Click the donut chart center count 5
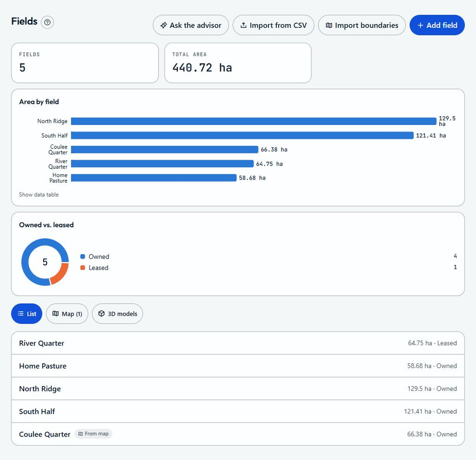The width and height of the screenshot is (476, 460). [45, 262]
